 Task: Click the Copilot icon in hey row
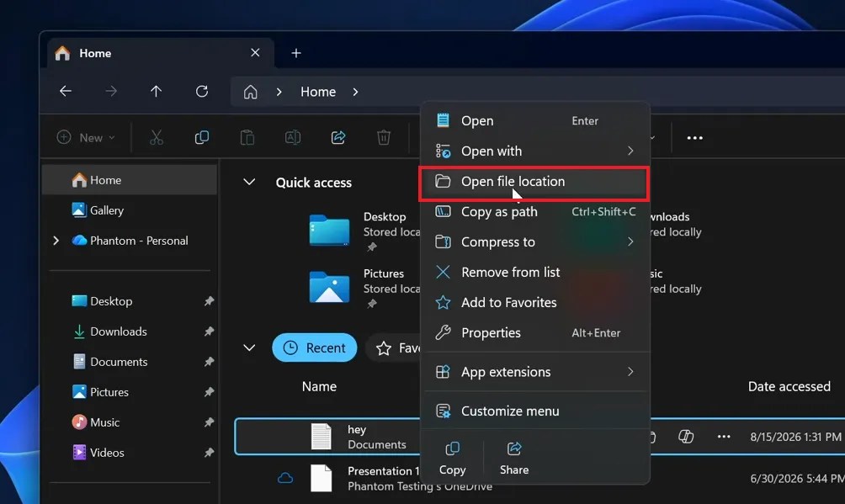[686, 437]
